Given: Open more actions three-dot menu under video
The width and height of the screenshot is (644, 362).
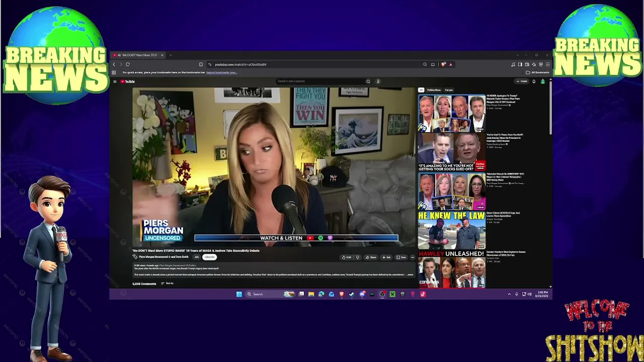Looking at the screenshot, I should (413, 257).
